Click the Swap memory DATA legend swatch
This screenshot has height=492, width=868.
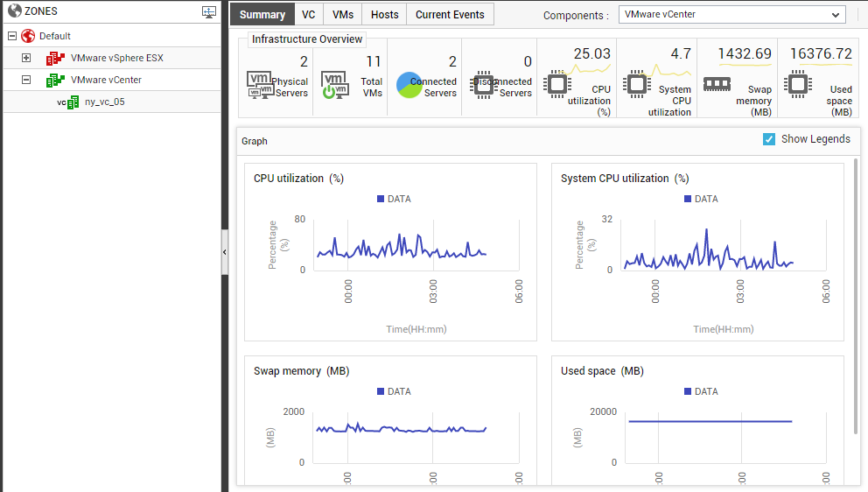pyautogui.click(x=381, y=391)
